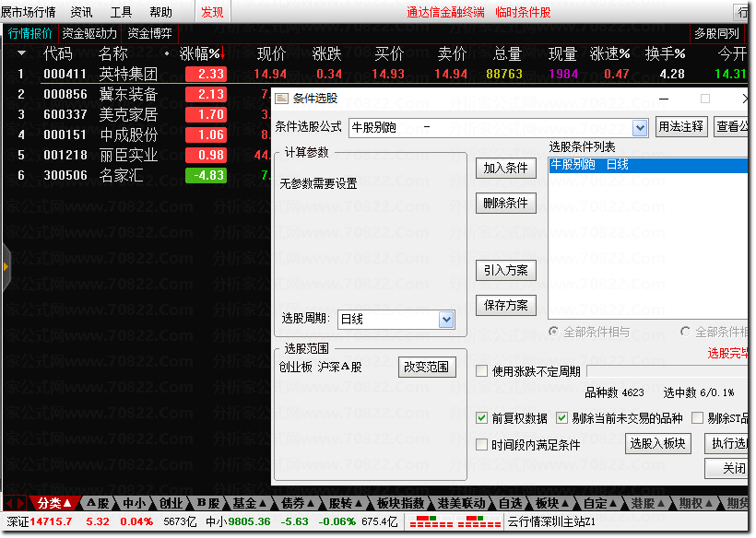Select stock row 300506 名家汇
The height and width of the screenshot is (538, 756).
point(137,175)
